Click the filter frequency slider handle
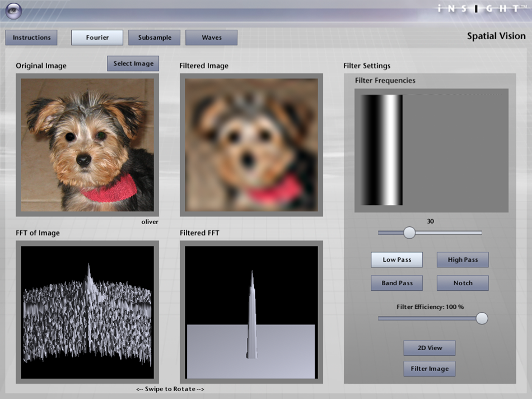The image size is (532, 399). pyautogui.click(x=409, y=233)
